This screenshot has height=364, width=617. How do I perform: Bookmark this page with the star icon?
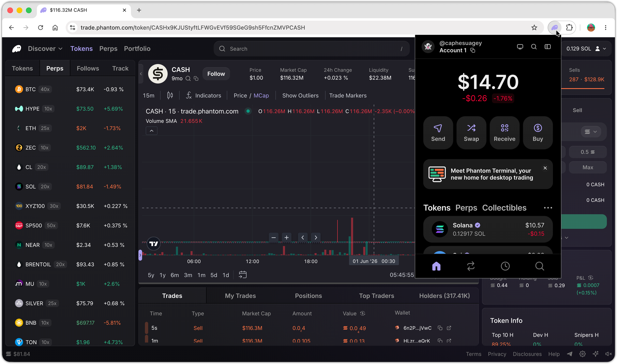[x=534, y=28]
